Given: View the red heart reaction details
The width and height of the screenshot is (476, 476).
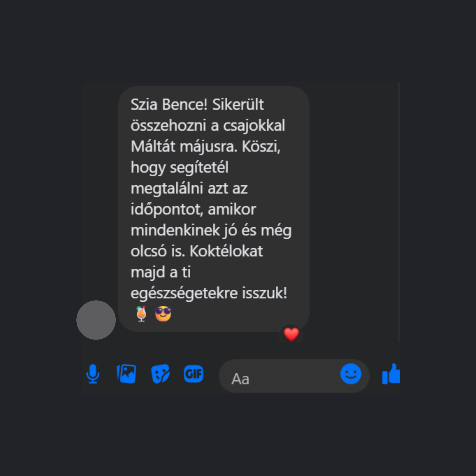Looking at the screenshot, I should pyautogui.click(x=291, y=334).
